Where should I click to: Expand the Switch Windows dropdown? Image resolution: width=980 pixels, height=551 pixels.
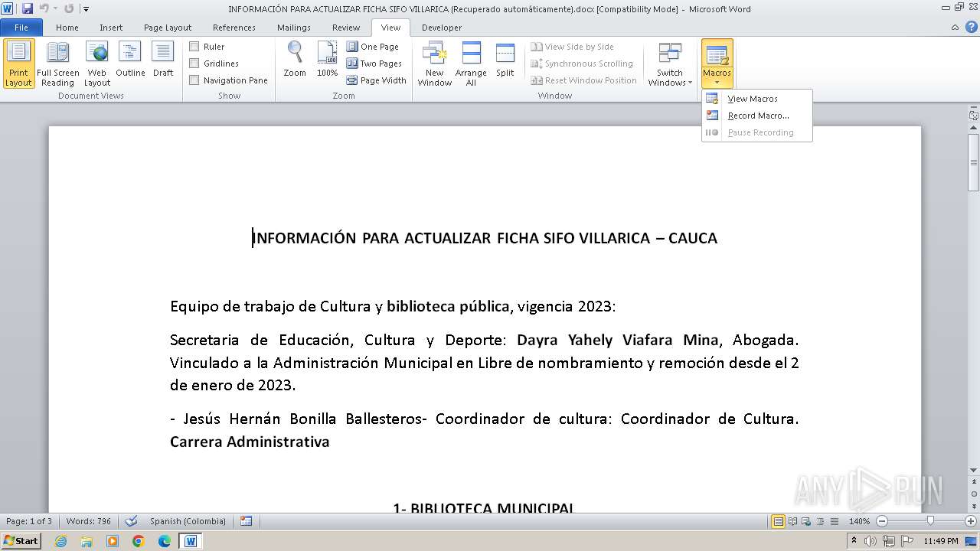tap(670, 64)
